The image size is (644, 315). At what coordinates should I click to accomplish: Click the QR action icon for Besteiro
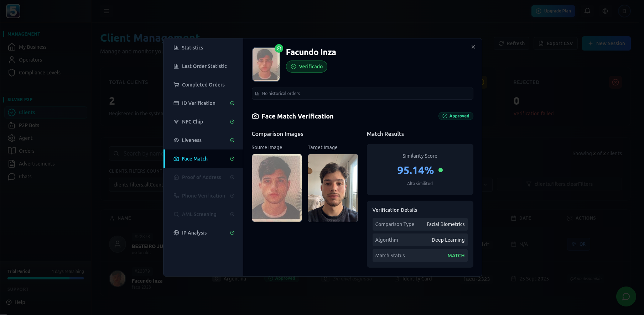click(x=578, y=244)
